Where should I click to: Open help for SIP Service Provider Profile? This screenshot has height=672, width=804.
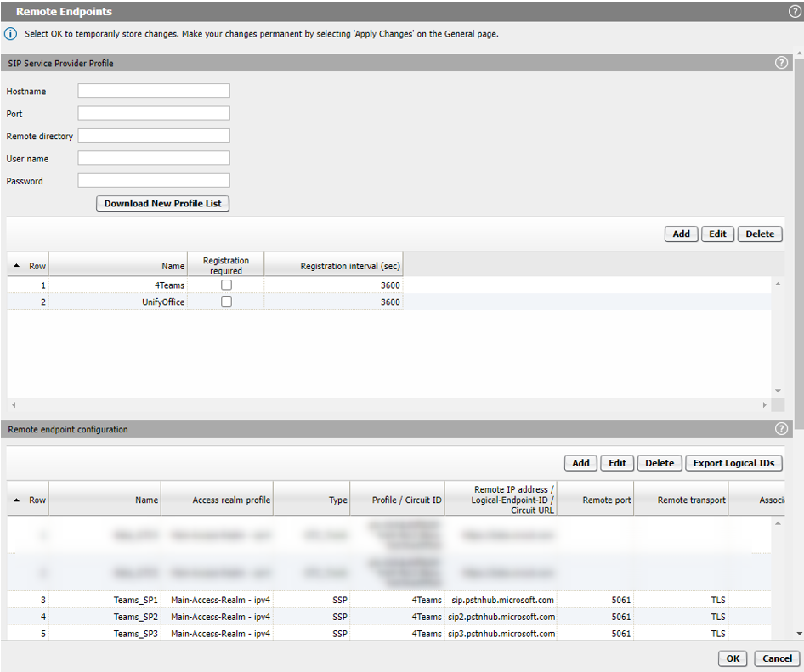pos(781,63)
